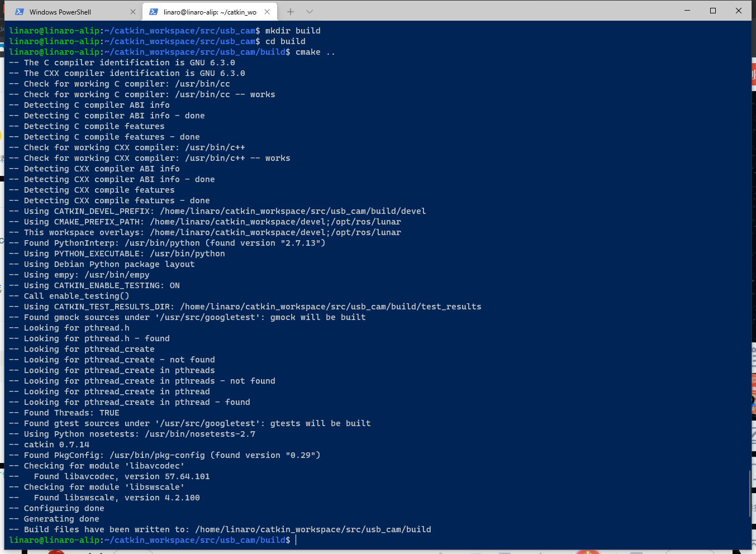Click 'The CXX compiler identification is GNU 6.3.0'

tap(127, 73)
